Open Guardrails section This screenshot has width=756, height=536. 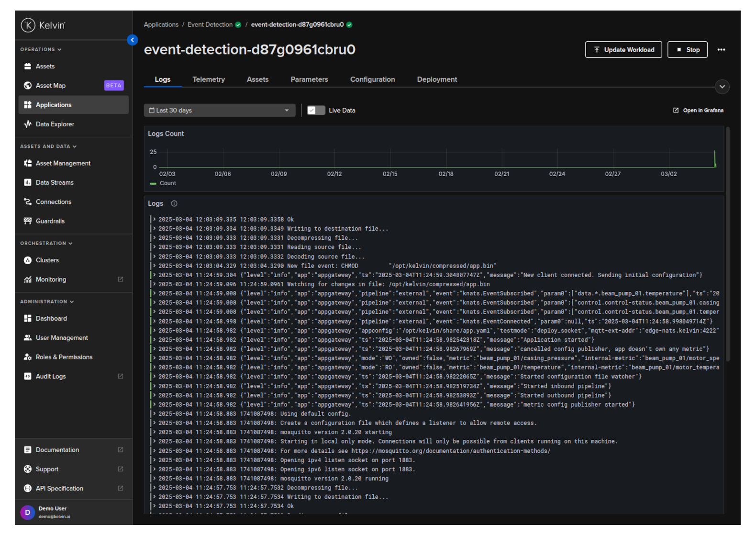pyautogui.click(x=50, y=221)
